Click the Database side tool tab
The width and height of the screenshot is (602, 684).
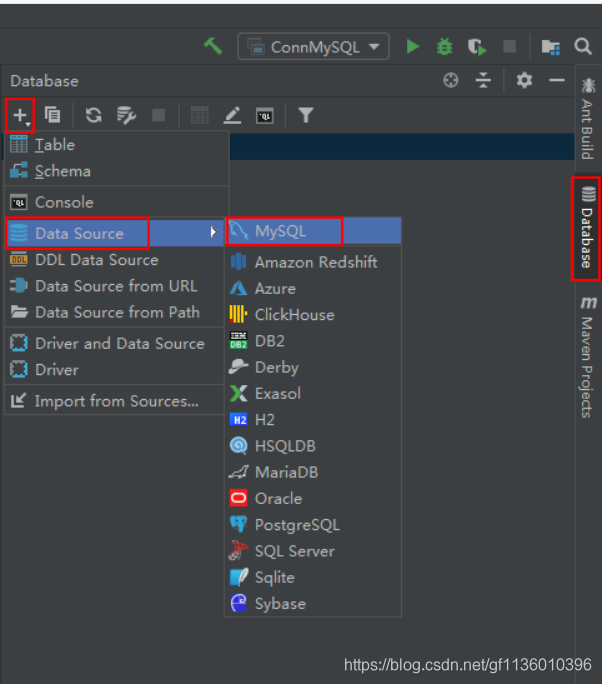587,229
